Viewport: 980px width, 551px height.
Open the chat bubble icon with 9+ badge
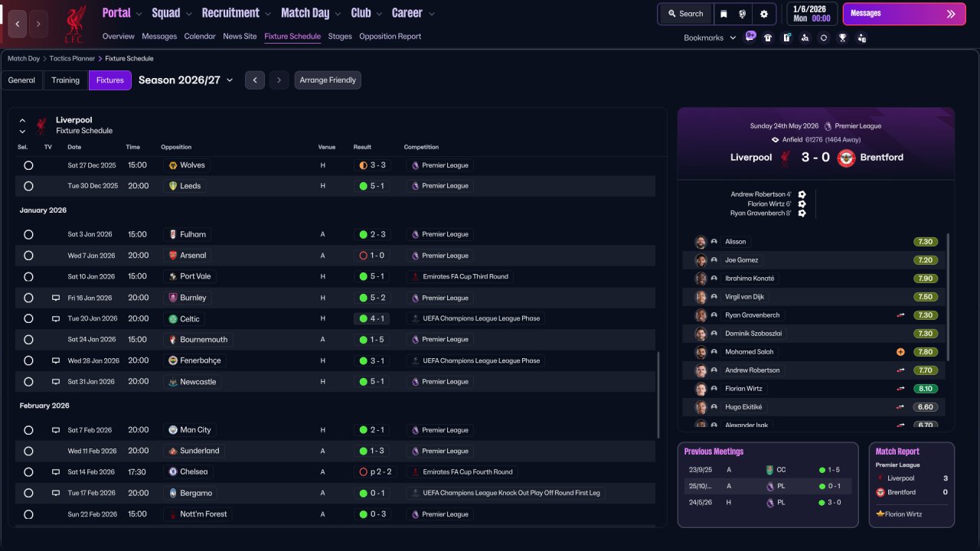750,37
